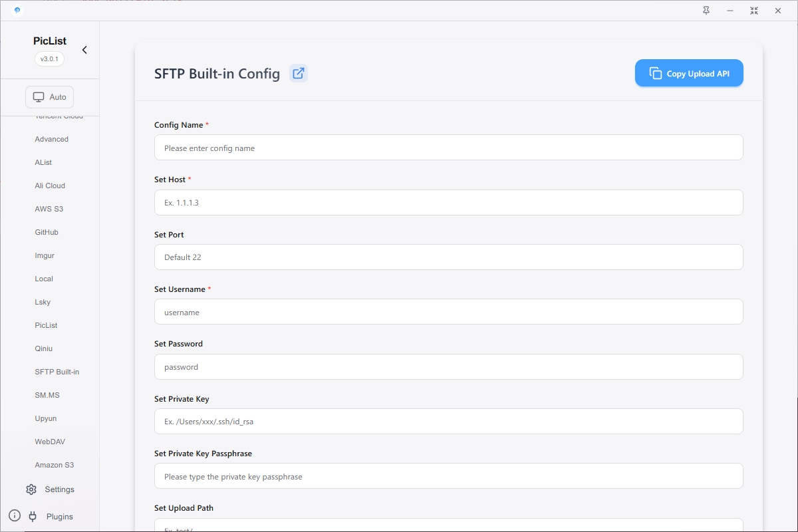Pin the window on top

706,11
